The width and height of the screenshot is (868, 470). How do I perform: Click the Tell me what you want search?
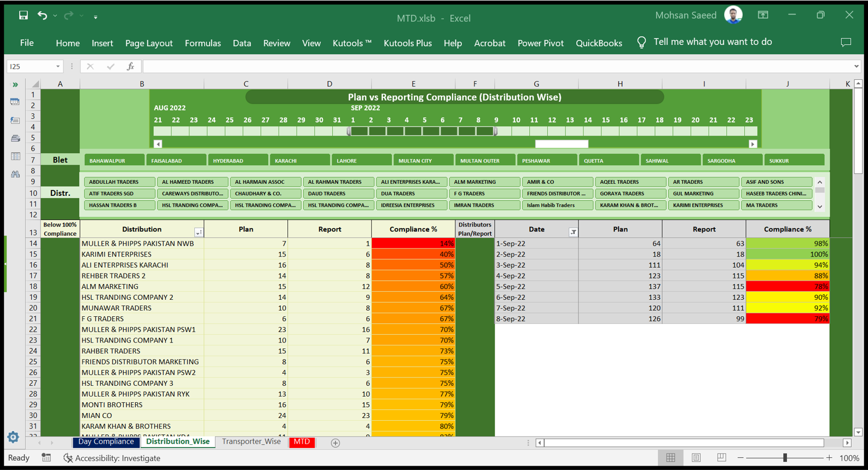[712, 42]
